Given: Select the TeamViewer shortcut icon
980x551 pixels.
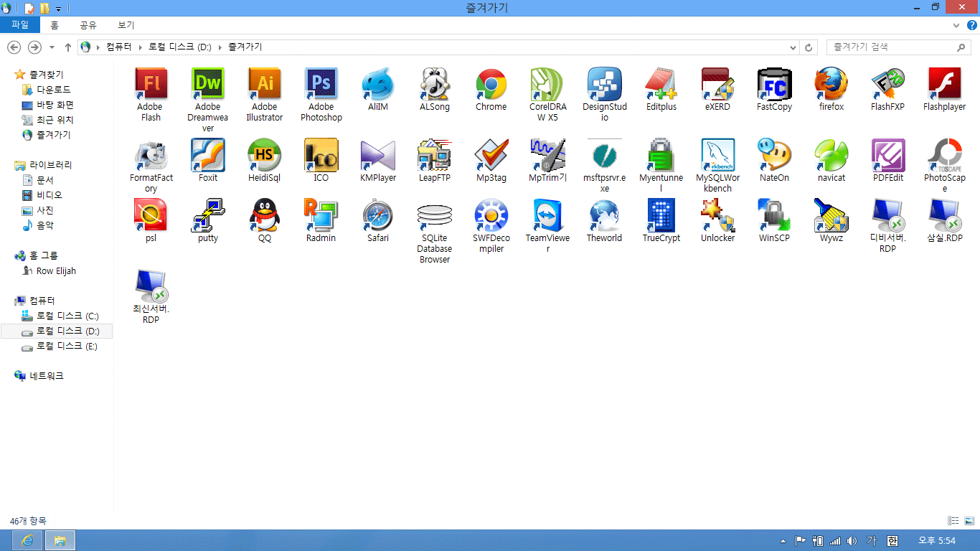Looking at the screenshot, I should coord(547,216).
